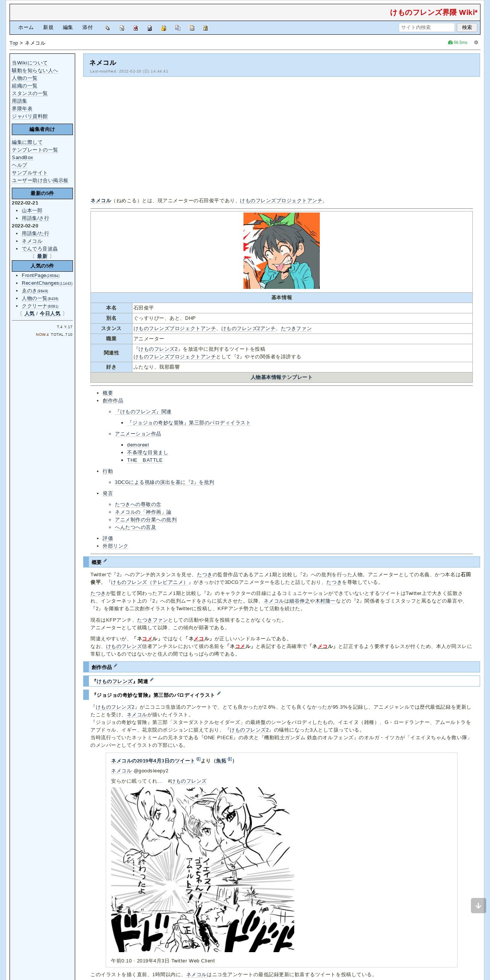490x980 pixels.
Task: Click the floppy disk save icon
Action: (x=150, y=28)
